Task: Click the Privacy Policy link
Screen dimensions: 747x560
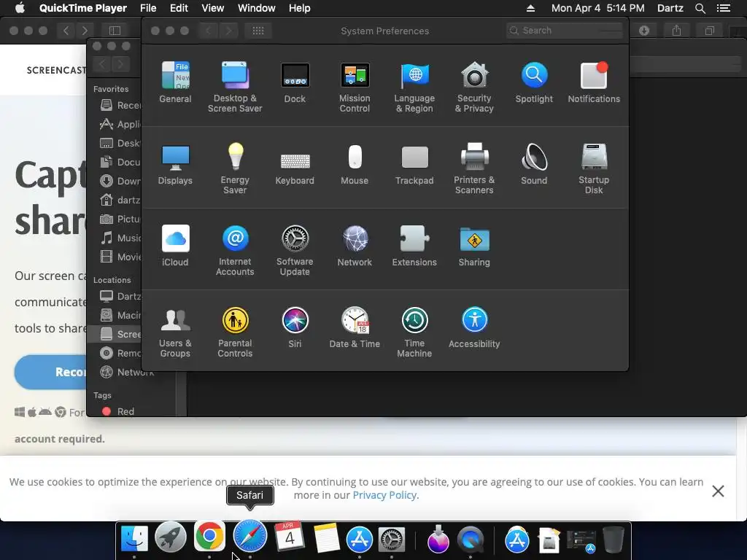Action: tap(384, 495)
